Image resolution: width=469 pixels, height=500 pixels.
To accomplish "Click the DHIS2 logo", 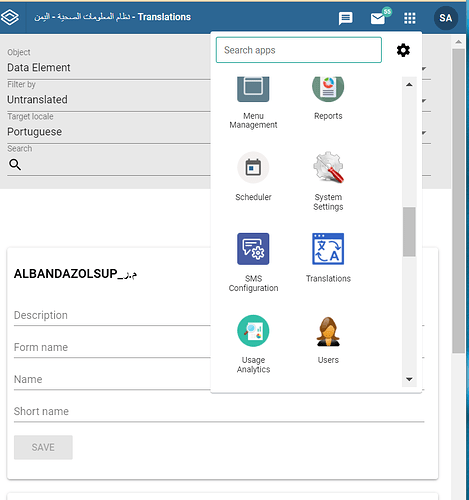I will pos(10,17).
